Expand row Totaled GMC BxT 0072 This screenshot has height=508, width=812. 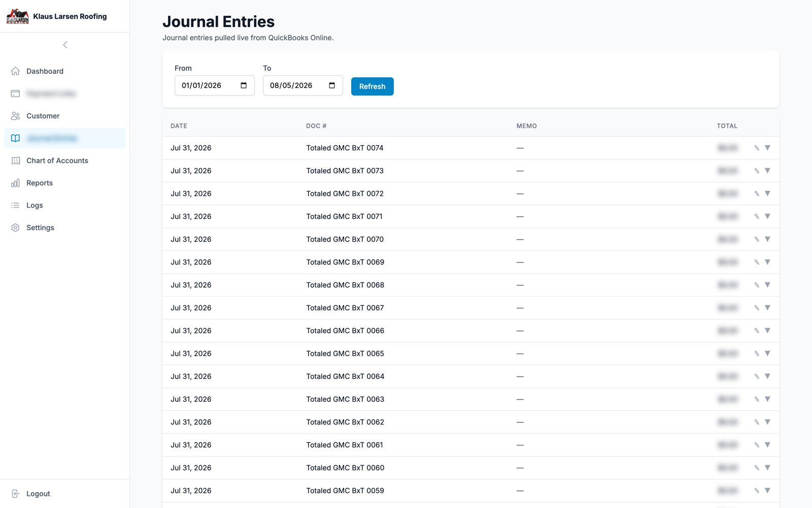point(767,194)
